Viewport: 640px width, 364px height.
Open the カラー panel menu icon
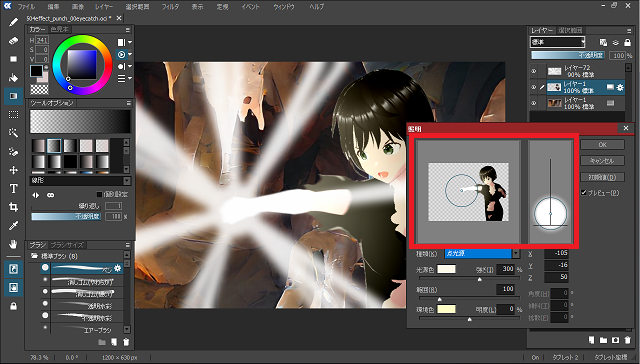tap(128, 30)
